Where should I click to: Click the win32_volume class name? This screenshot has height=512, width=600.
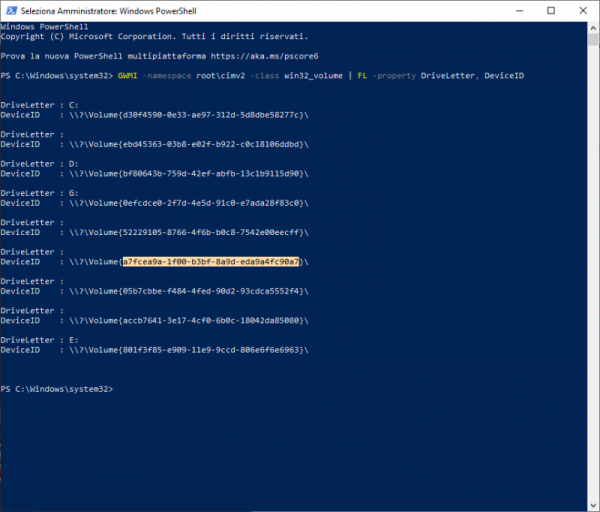point(313,76)
